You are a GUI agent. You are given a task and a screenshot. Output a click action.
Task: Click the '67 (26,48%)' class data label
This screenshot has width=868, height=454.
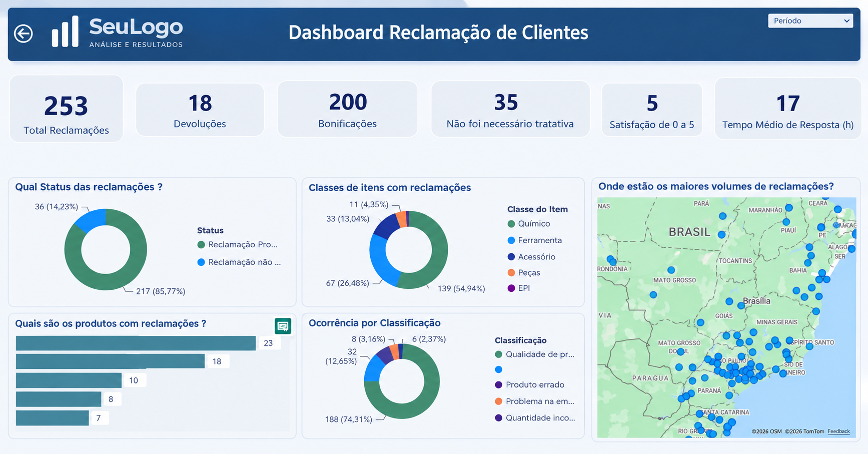tap(348, 283)
